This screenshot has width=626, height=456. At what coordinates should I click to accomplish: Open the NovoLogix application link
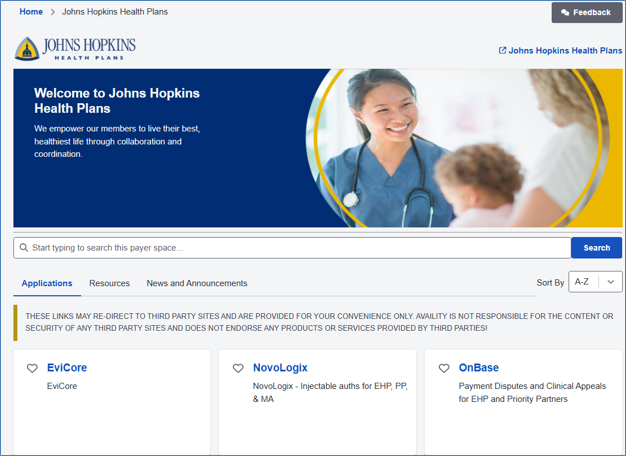(x=280, y=367)
